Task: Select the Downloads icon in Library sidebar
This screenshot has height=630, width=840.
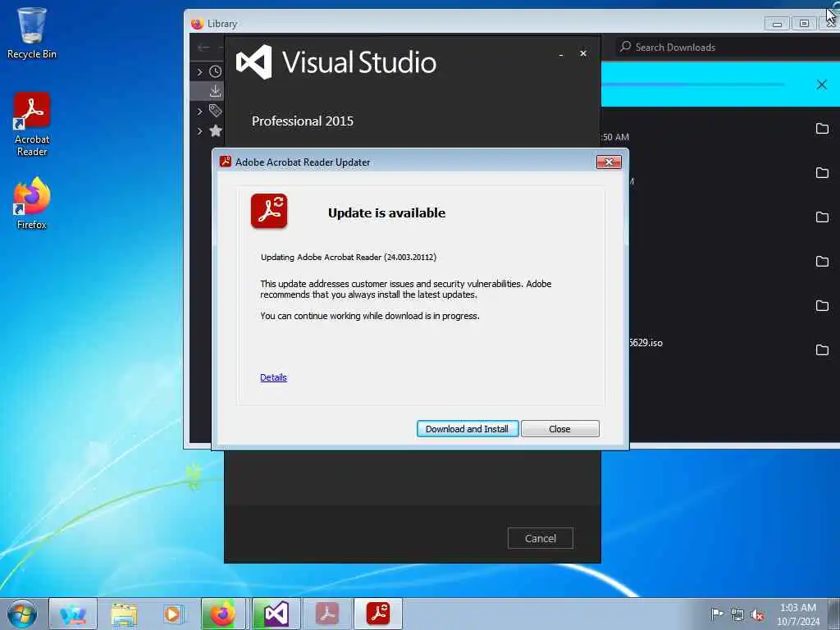Action: pos(216,91)
